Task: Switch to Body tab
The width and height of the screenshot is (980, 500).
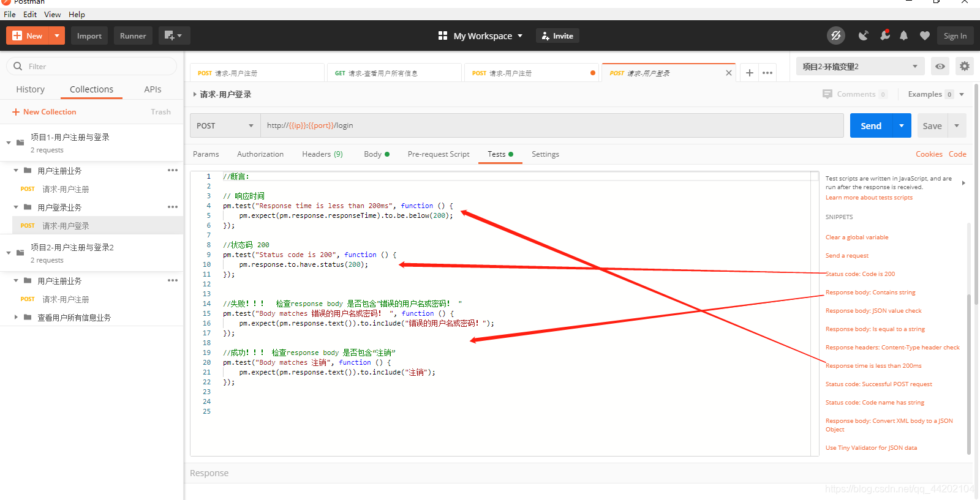Action: click(x=376, y=154)
